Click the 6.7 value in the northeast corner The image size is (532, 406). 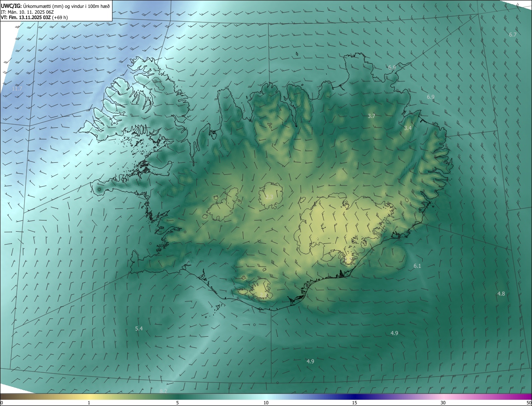pos(512,34)
